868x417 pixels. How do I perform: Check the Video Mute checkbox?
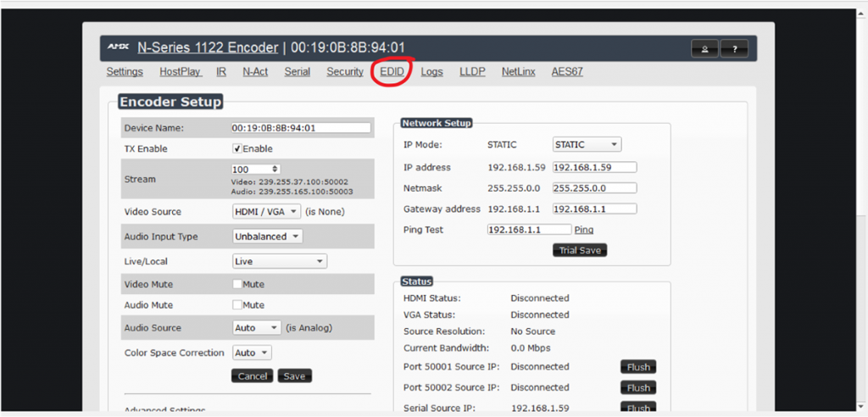click(x=237, y=284)
